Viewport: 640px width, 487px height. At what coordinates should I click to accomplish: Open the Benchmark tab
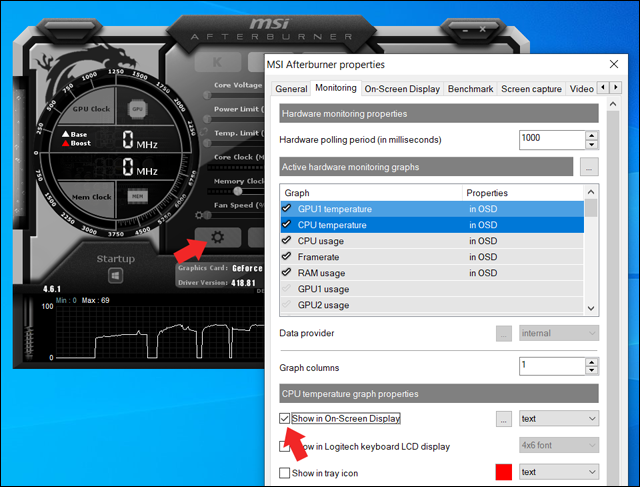click(x=470, y=89)
